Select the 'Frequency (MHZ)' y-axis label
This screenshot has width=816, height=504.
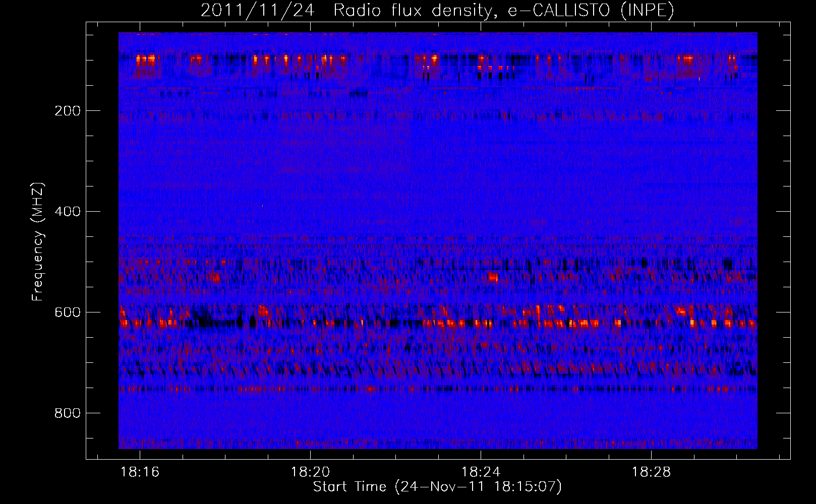click(38, 241)
